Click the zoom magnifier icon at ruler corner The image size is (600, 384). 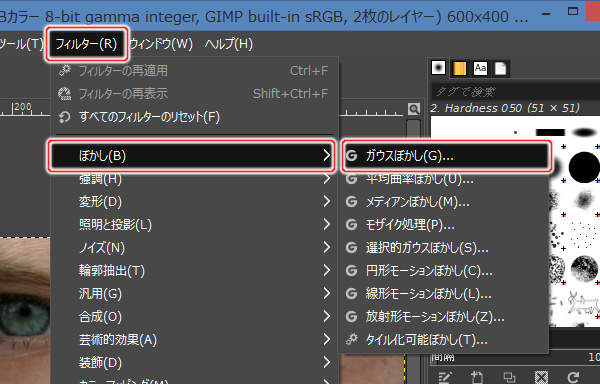pyautogui.click(x=414, y=109)
